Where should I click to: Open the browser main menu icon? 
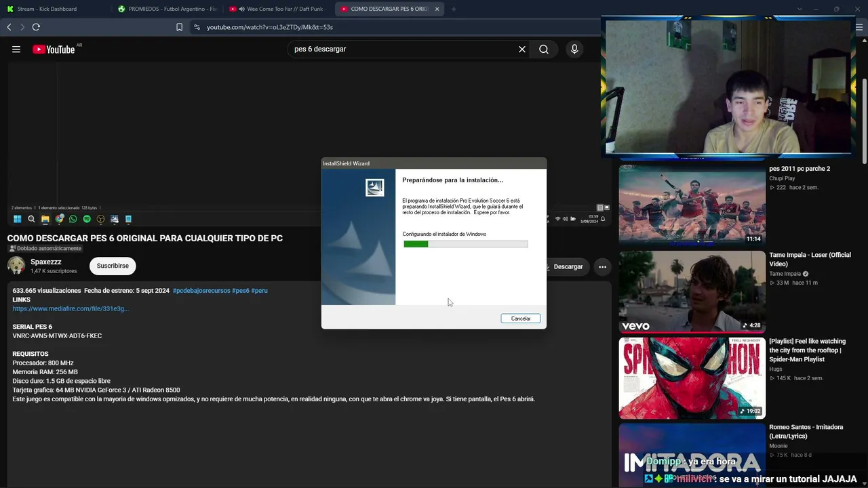pyautogui.click(x=859, y=27)
